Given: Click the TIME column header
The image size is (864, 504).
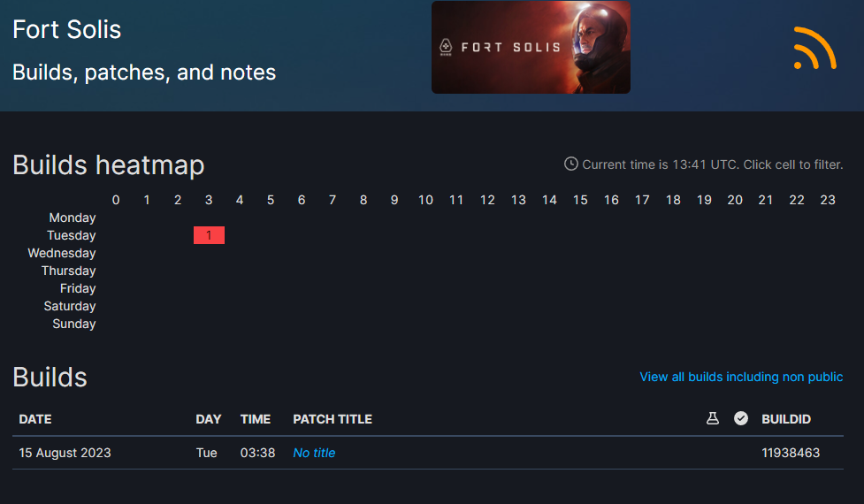Looking at the screenshot, I should pyautogui.click(x=256, y=419).
